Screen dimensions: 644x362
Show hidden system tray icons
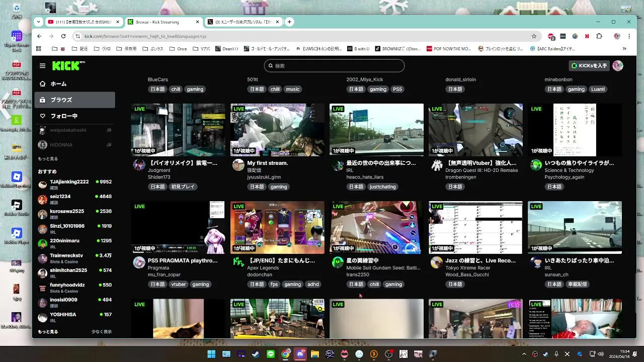pyautogui.click(x=524, y=354)
